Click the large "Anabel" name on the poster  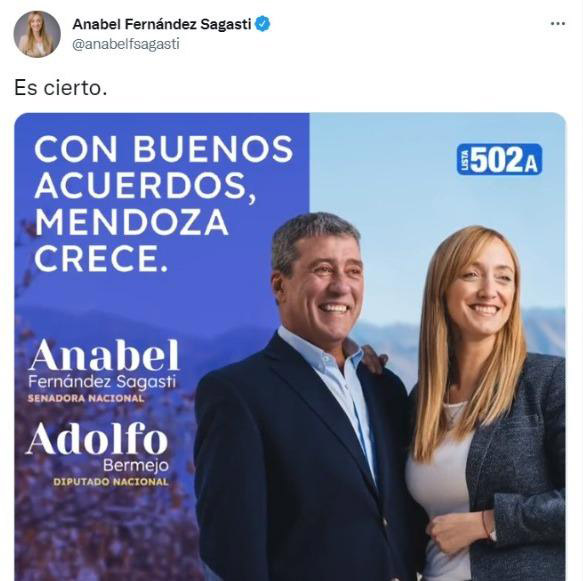click(104, 355)
